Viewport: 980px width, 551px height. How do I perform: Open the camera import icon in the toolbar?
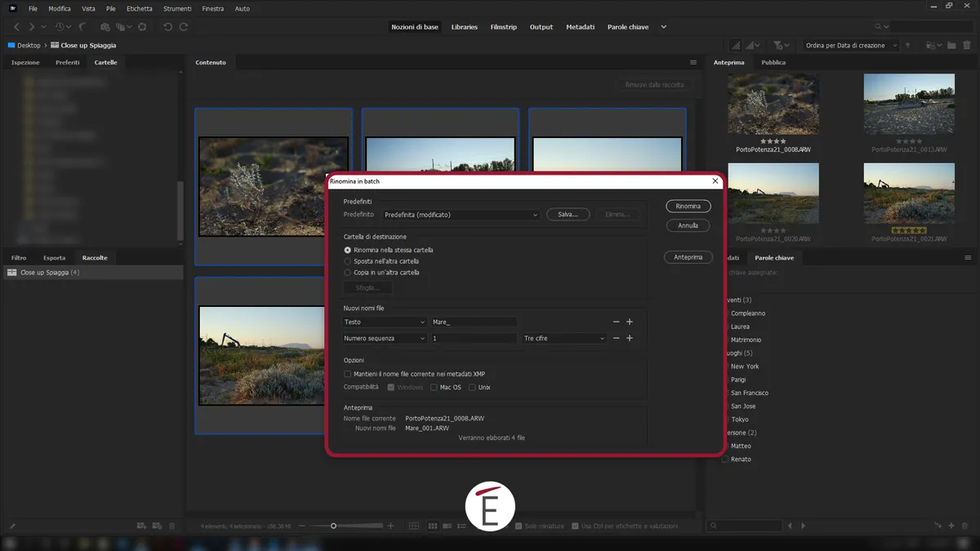(105, 27)
